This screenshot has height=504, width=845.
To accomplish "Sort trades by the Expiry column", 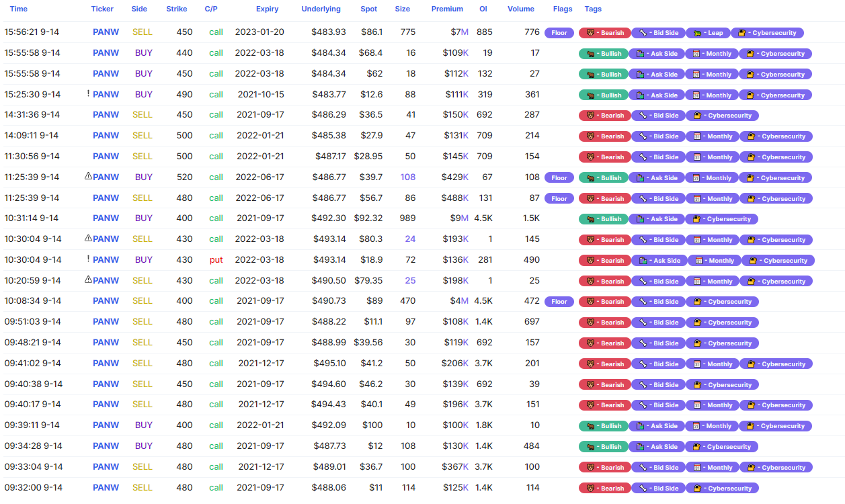I will pyautogui.click(x=267, y=9).
